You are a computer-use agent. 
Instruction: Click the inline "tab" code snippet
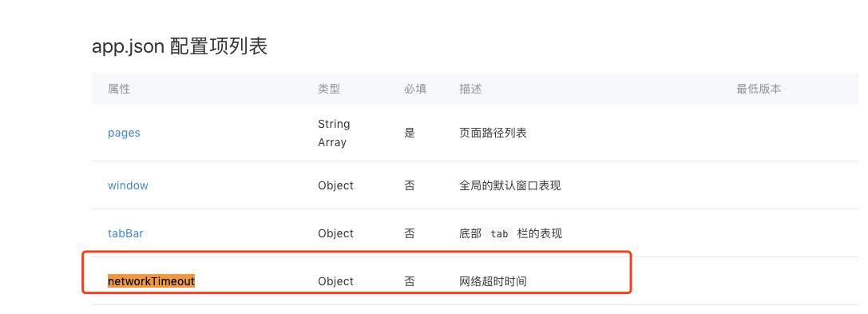point(499,233)
